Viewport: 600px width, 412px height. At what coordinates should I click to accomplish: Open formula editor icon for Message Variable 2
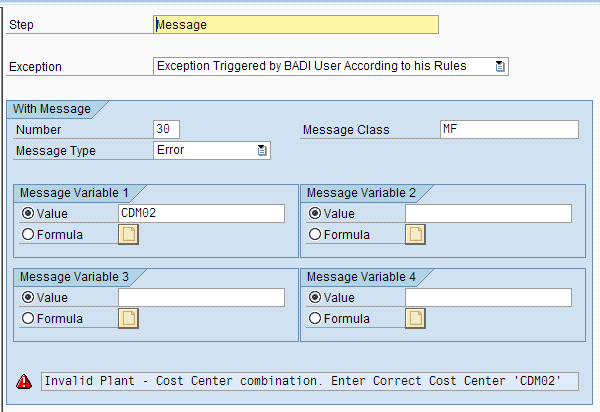(415, 234)
